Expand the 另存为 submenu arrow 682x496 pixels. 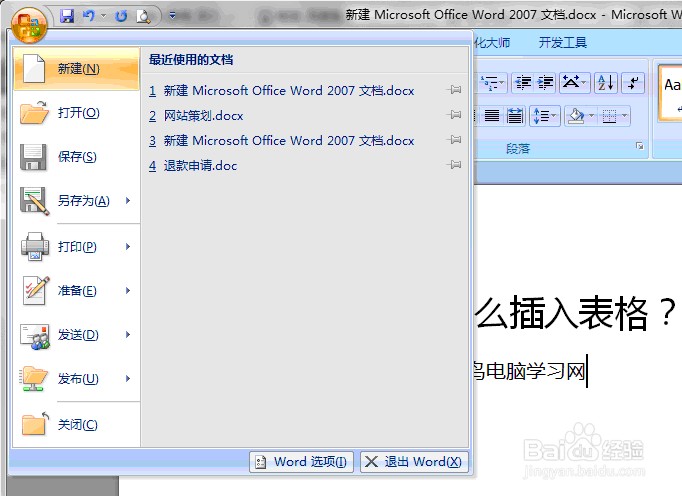(128, 201)
